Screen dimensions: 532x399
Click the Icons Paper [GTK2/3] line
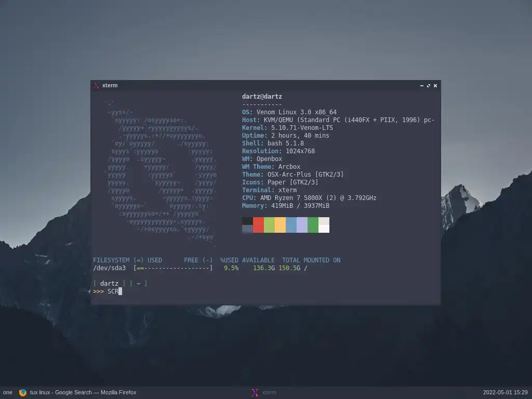click(x=280, y=182)
